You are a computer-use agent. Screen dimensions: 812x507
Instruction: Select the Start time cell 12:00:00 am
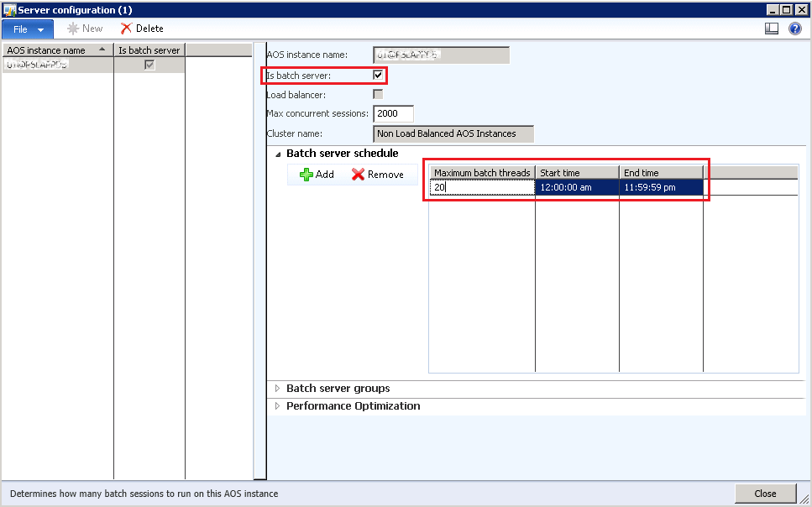coord(576,187)
